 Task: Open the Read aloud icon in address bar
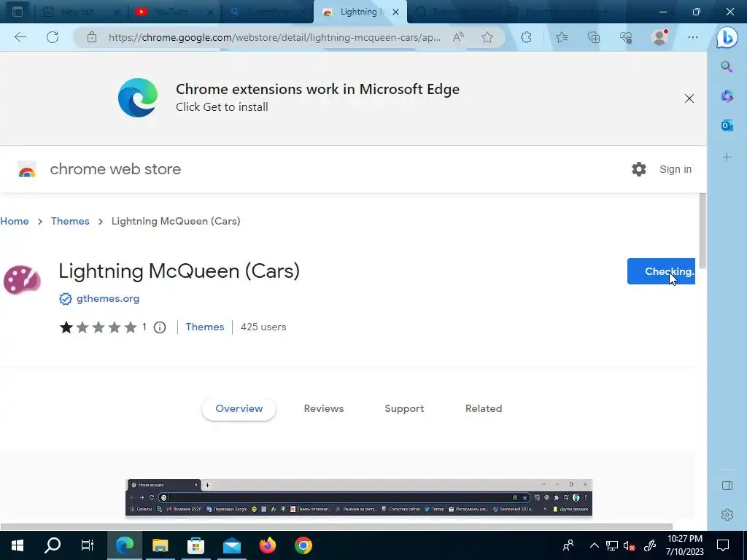(x=458, y=37)
